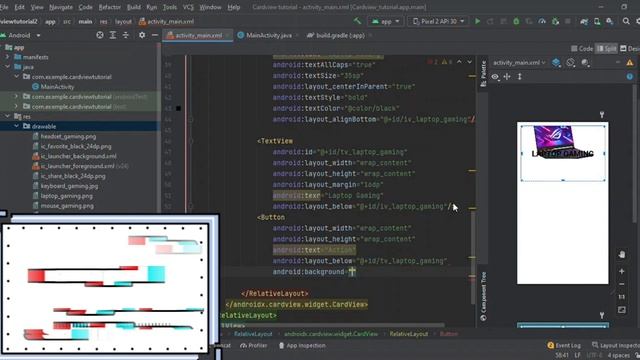Click the blue info circle in the design panel
This screenshot has height=360, width=640.
coord(630,76)
